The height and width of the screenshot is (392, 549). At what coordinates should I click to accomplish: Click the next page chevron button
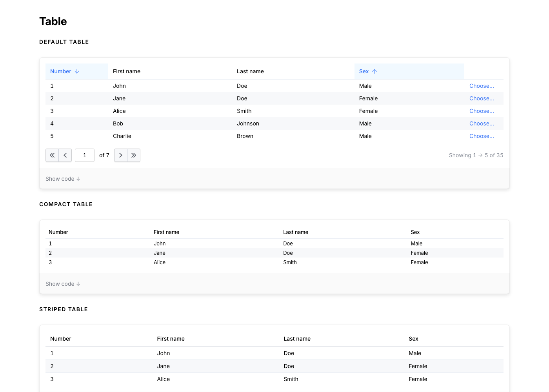121,155
